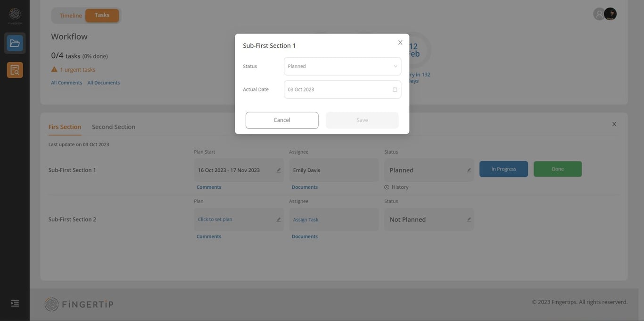Open the Status combo box showing Planned

[342, 67]
